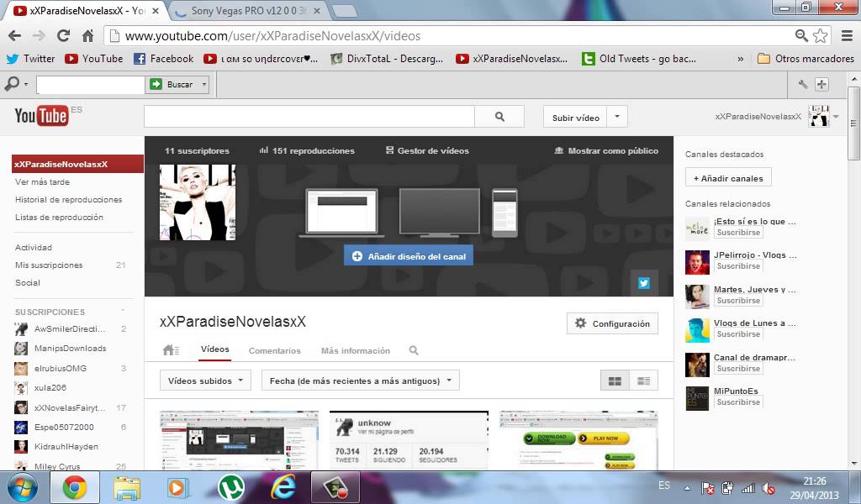The image size is (861, 504).
Task: Open the browser home page icon
Action: (87, 36)
